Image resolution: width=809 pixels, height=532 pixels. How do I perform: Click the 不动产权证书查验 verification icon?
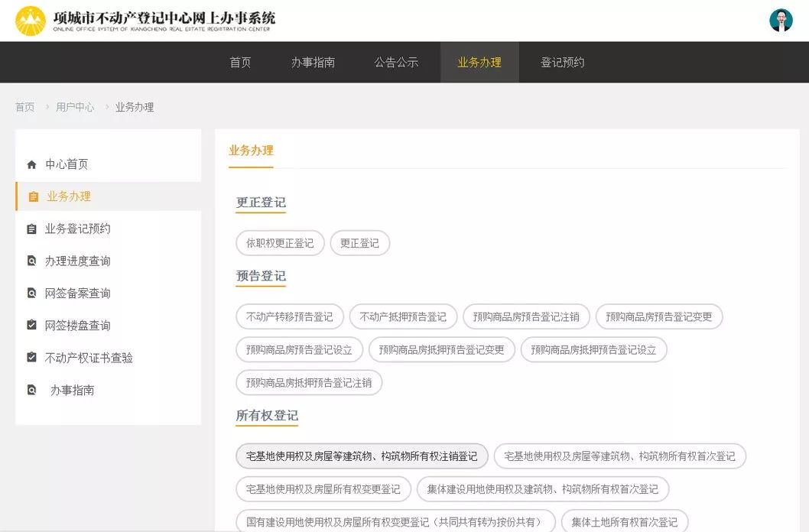coord(31,357)
